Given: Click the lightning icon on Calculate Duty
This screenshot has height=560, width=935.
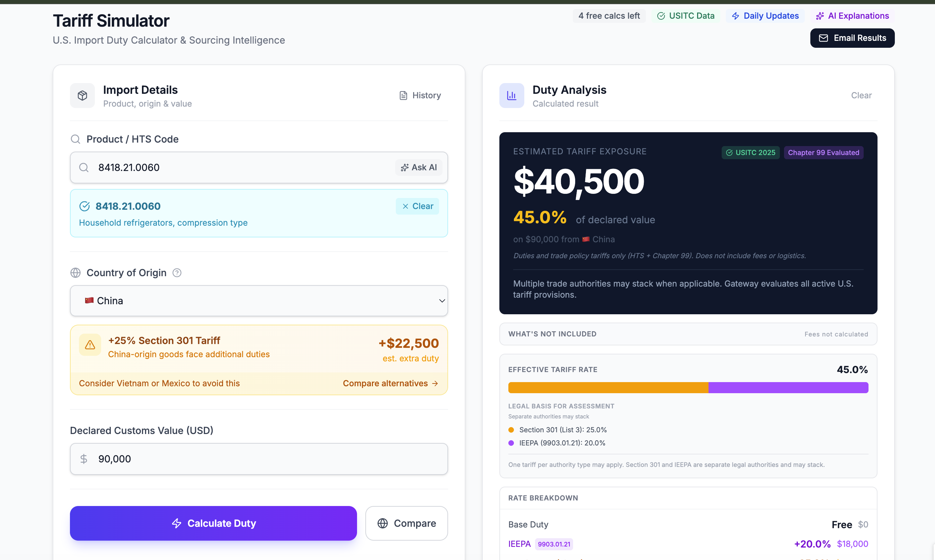Looking at the screenshot, I should [x=177, y=523].
